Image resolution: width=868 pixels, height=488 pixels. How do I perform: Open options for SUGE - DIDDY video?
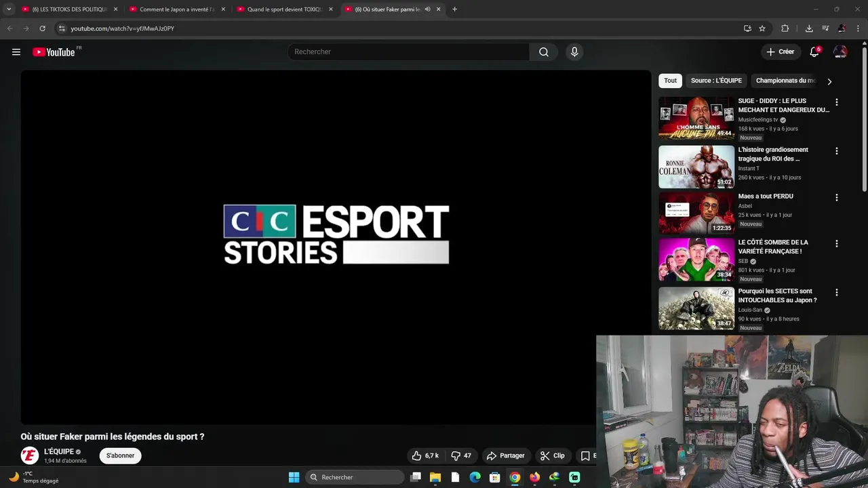pos(836,102)
